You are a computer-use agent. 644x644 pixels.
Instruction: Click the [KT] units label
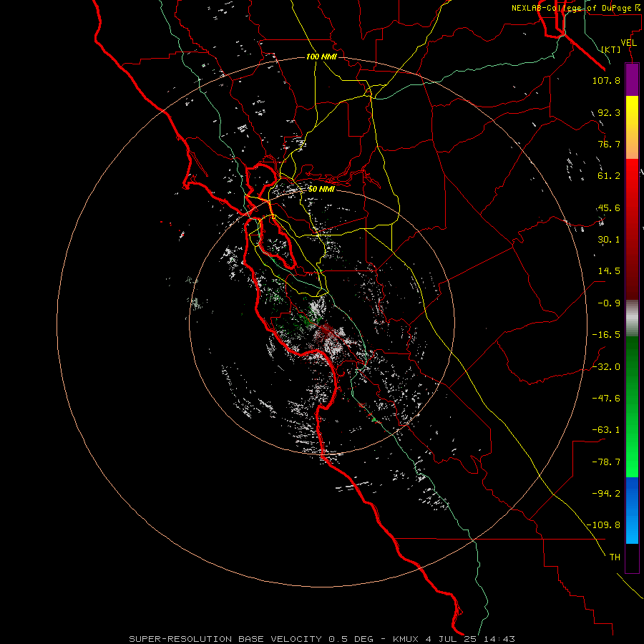click(611, 49)
